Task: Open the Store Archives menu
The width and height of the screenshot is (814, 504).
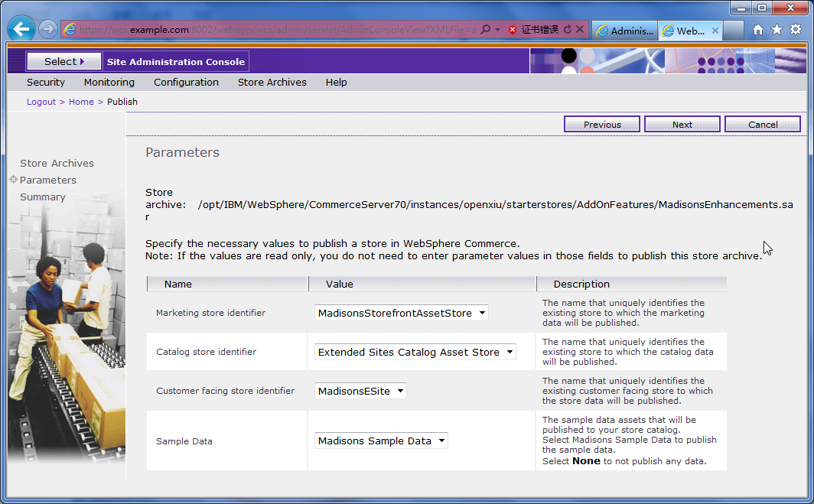Action: point(272,82)
